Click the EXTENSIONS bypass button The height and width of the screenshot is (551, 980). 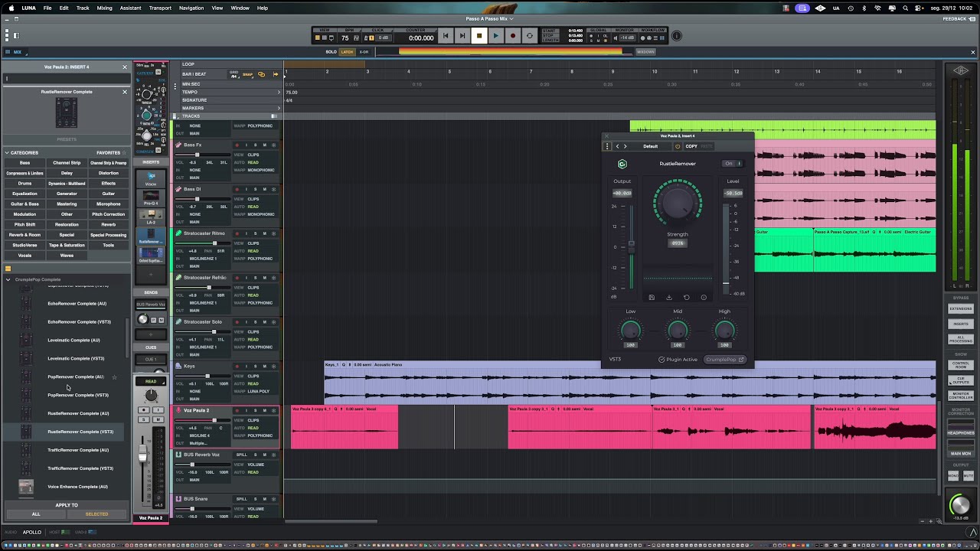961,308
